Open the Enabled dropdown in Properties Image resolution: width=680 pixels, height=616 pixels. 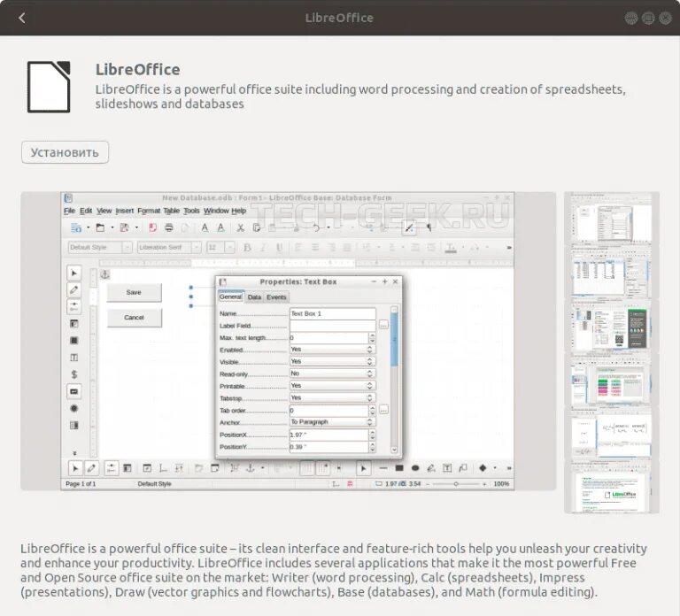[x=332, y=350]
